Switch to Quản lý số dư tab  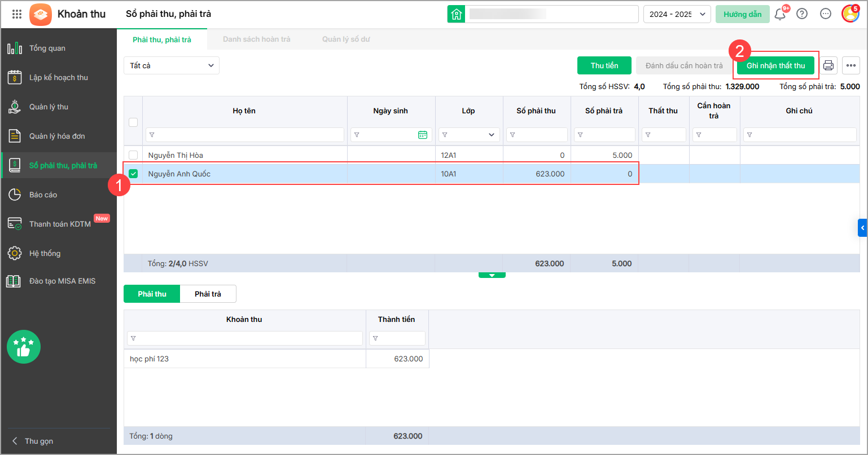(346, 39)
